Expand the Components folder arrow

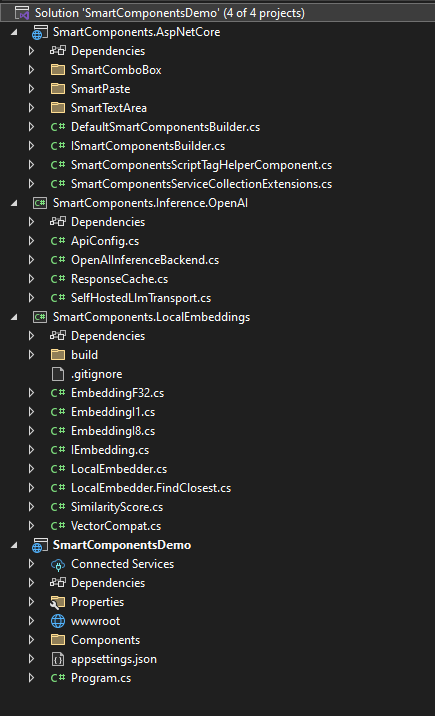pos(31,640)
